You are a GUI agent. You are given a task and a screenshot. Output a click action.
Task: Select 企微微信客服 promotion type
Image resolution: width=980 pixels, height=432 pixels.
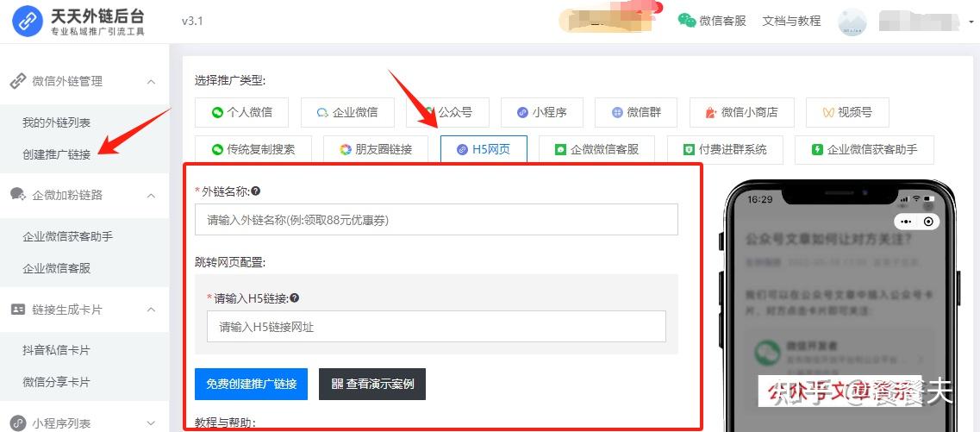(596, 149)
